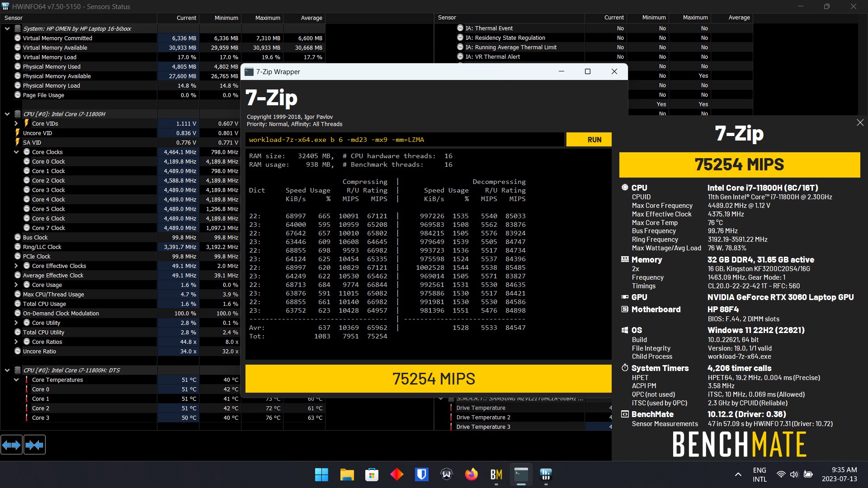Collapse Core Clocks tree node
The height and width of the screenshot is (488, 868).
16,152
